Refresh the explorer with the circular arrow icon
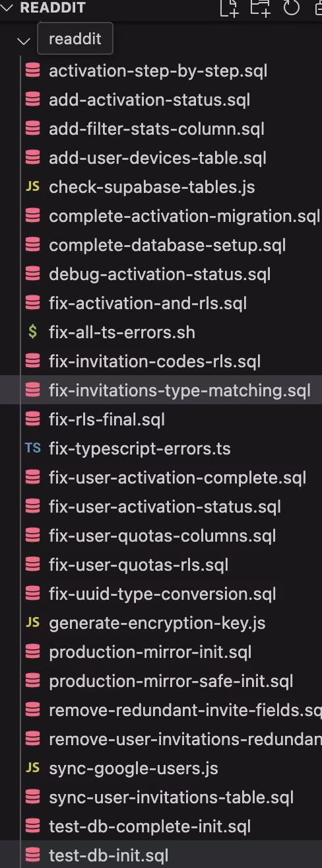 291,8
